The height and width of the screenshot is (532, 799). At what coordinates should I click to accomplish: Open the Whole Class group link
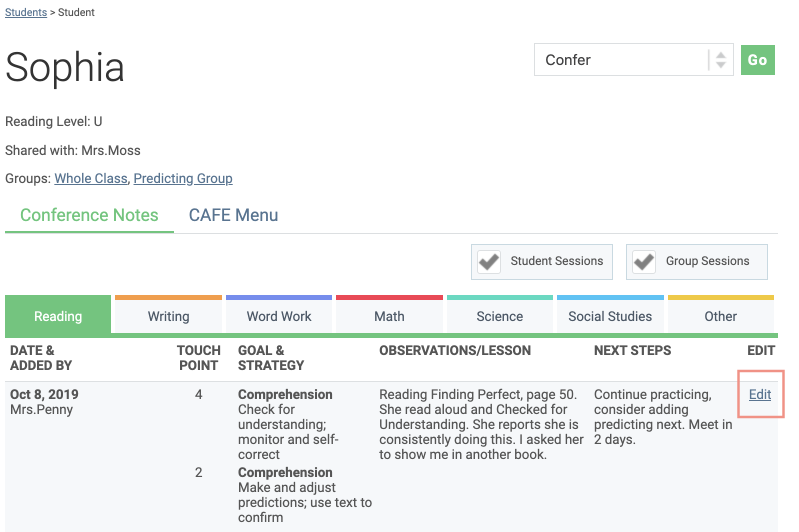point(91,178)
